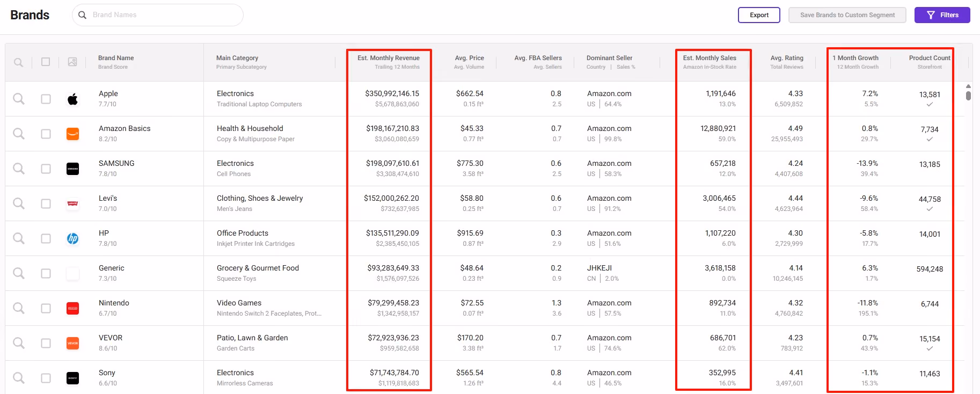Click the Sony brand logo
This screenshot has height=394, width=980.
72,378
